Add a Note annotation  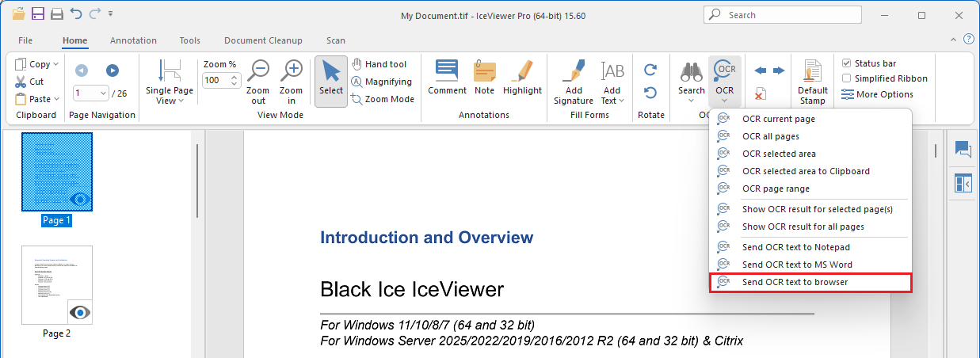pos(485,78)
